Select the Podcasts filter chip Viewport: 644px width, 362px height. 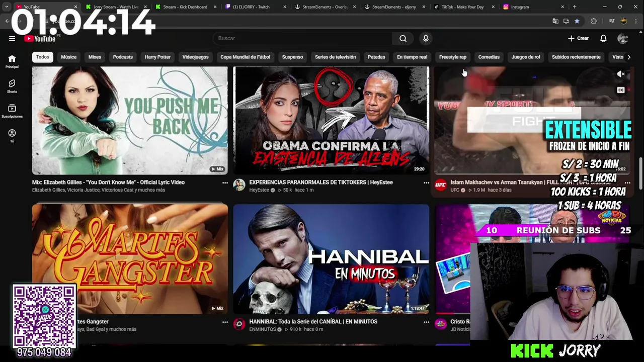point(123,57)
